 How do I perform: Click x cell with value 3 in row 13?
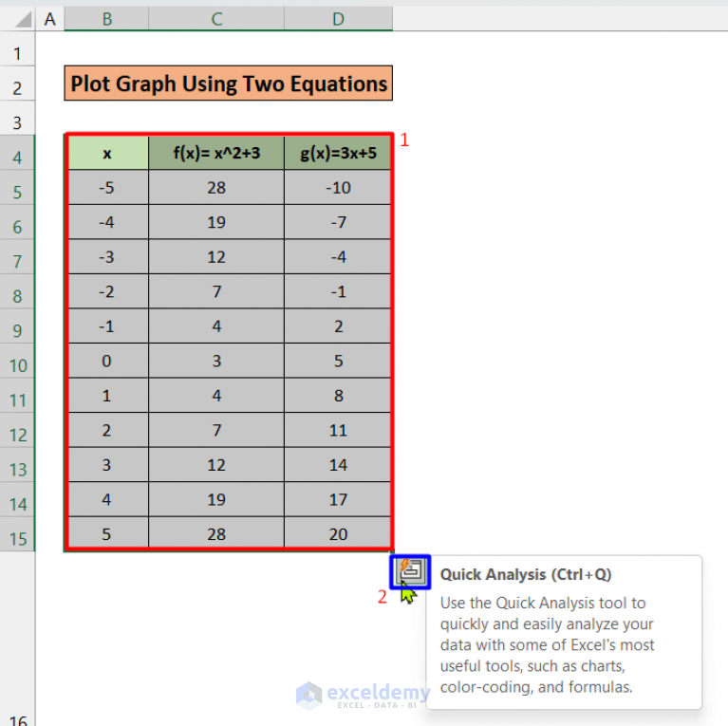(107, 465)
